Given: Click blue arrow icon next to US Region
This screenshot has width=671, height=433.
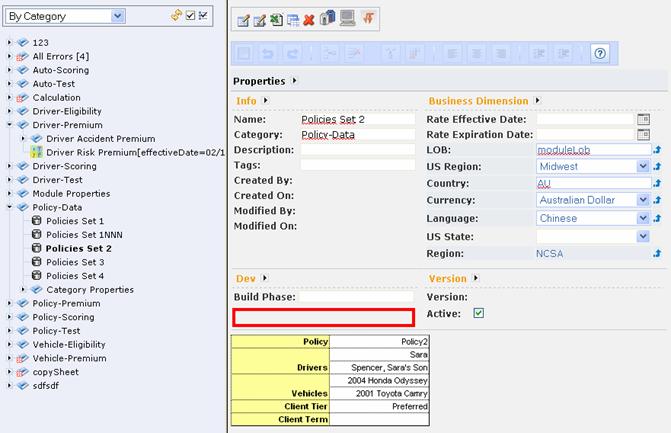Looking at the screenshot, I should click(657, 166).
